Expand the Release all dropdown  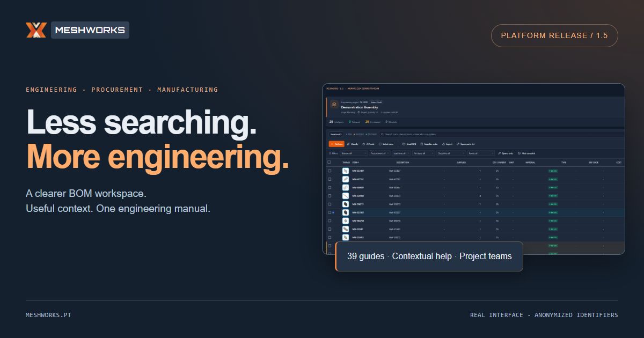[x=353, y=153]
